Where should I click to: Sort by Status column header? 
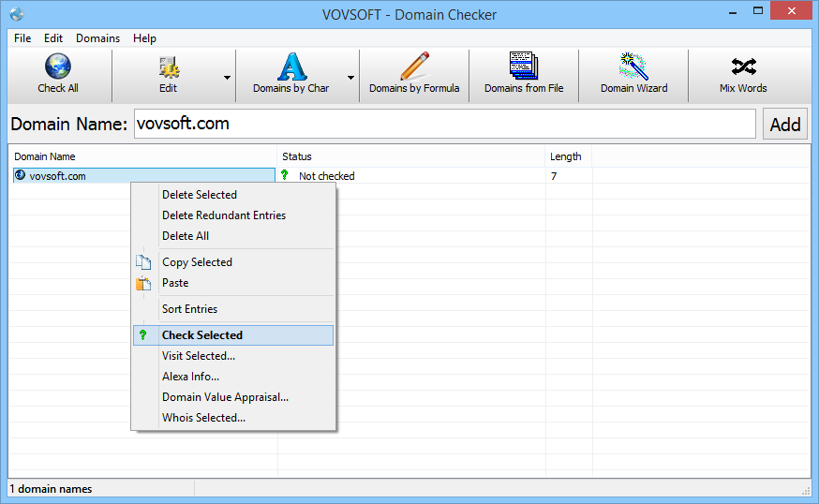pos(410,156)
